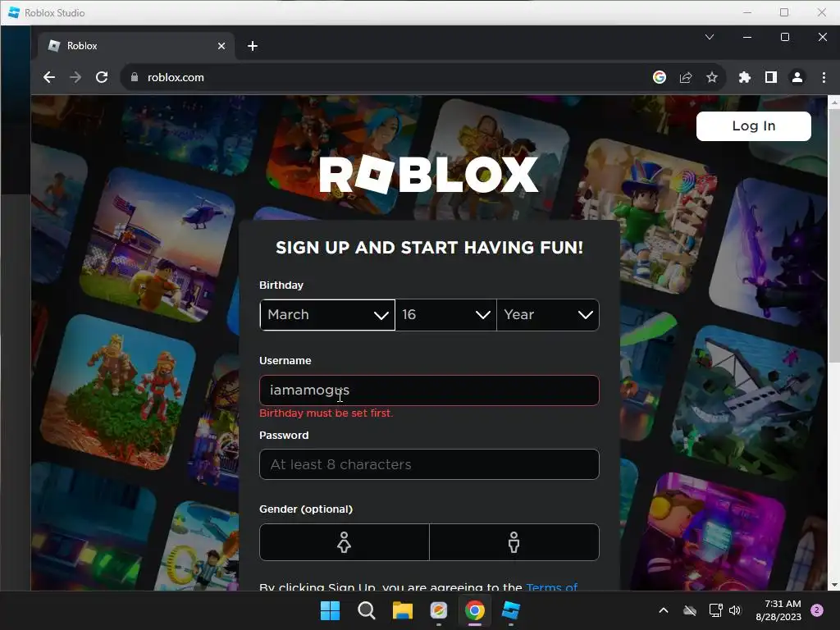840x630 pixels.
Task: Click the browser forward arrow
Action: (75, 77)
